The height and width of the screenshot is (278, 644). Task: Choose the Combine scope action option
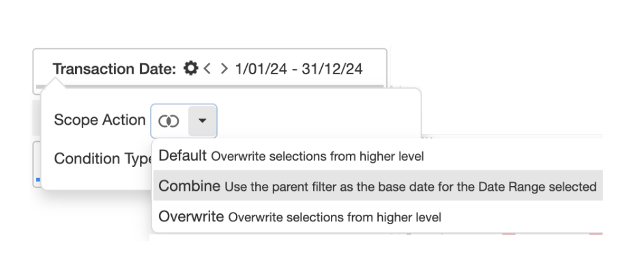[x=377, y=186]
